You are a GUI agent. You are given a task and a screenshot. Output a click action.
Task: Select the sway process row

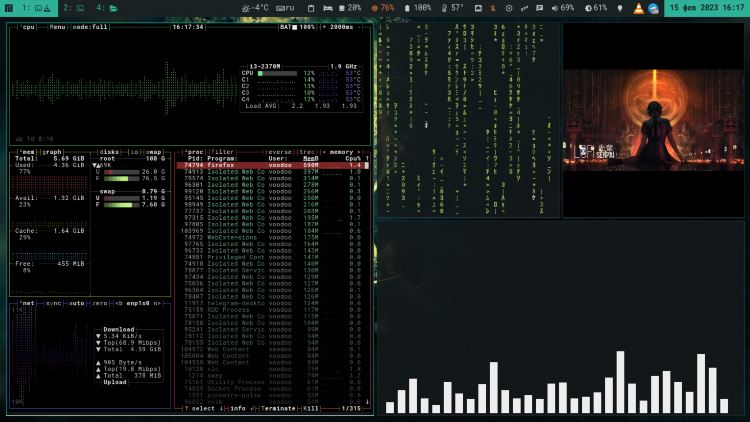click(272, 376)
